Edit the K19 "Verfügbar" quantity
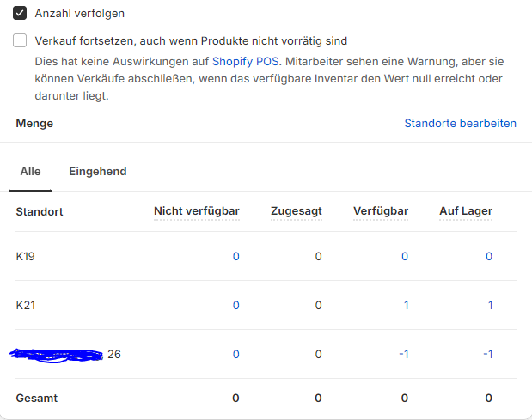This screenshot has width=532, height=420. click(405, 256)
